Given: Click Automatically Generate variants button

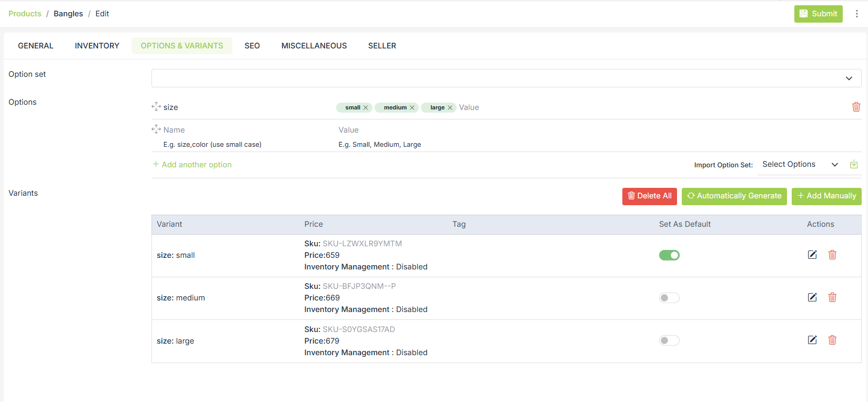Looking at the screenshot, I should coord(734,196).
